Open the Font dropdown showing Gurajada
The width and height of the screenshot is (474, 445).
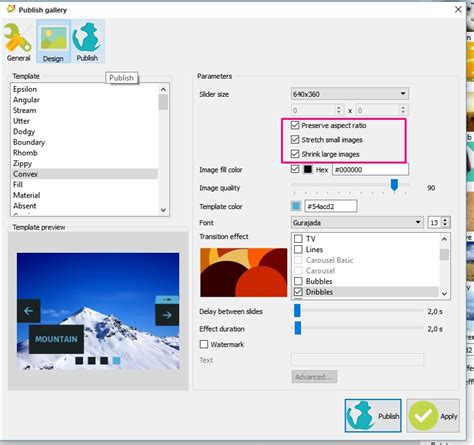(357, 222)
